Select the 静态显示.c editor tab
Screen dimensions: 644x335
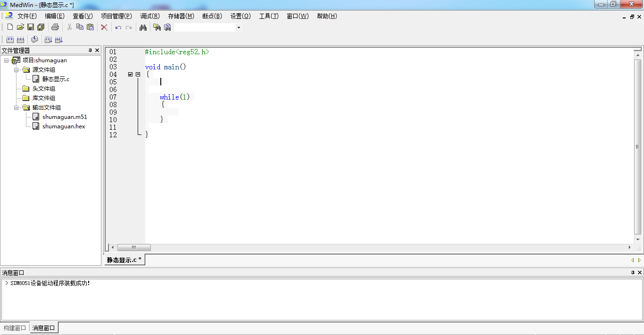(124, 260)
